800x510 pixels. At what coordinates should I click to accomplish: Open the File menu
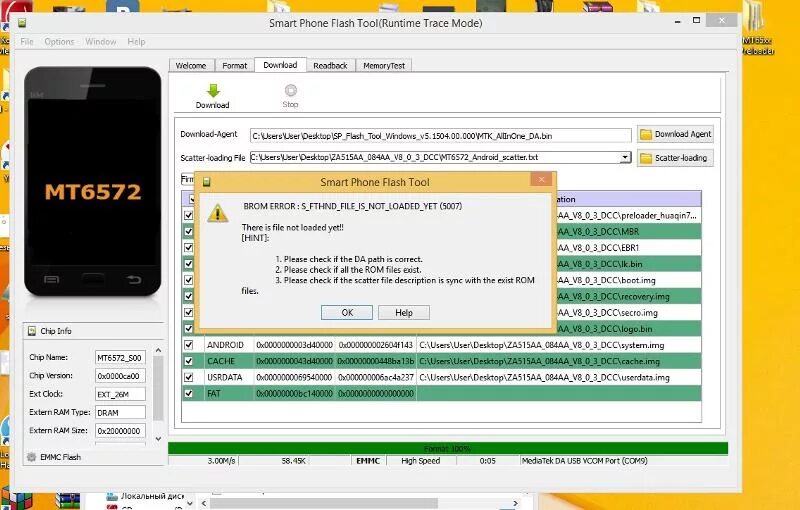click(x=27, y=42)
